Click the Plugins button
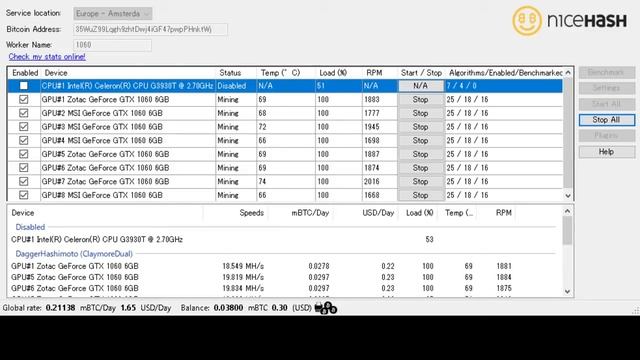Image resolution: width=640 pixels, height=360 pixels. pos(607,136)
